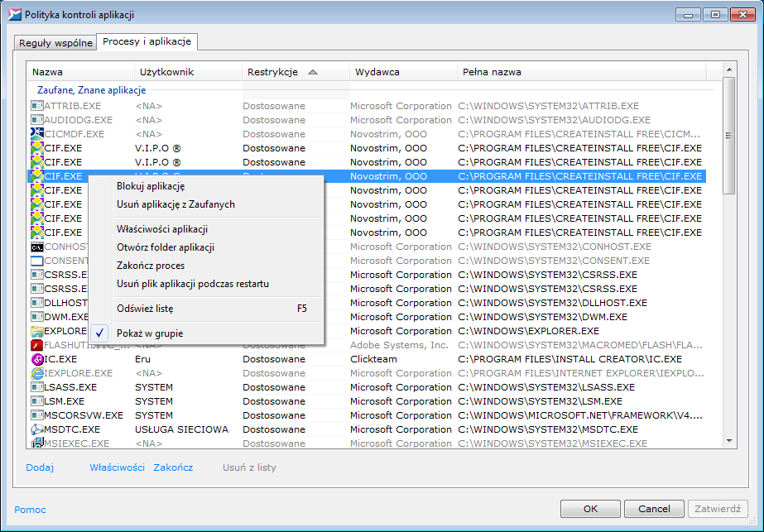The image size is (764, 532).
Task: Click the DWM.EXE process icon
Action: point(37,317)
